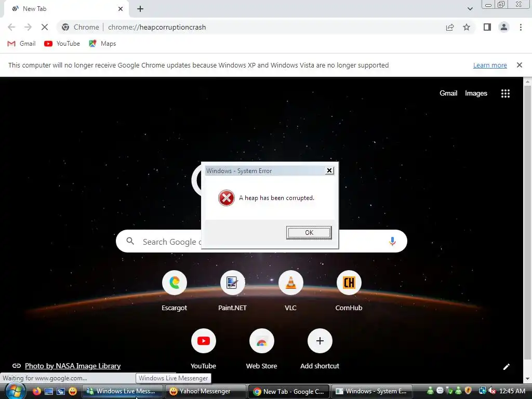Open Gmail link on the new tab page
532x399 pixels.
(448, 93)
